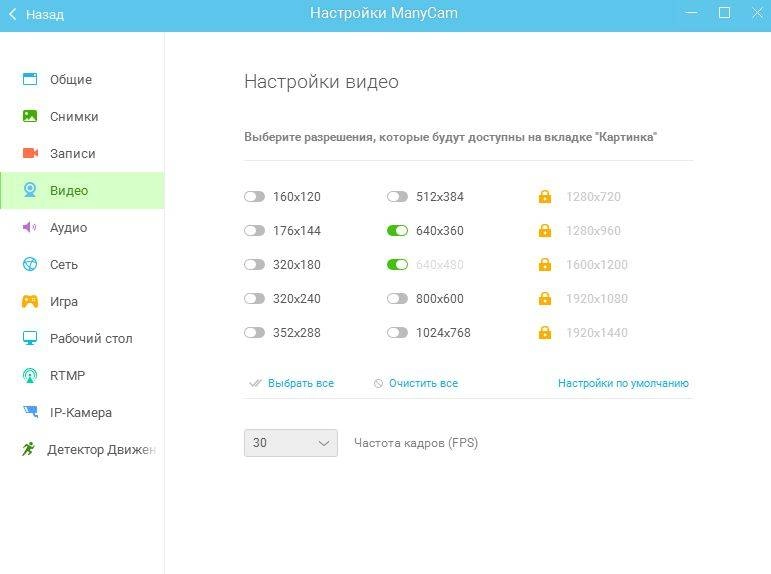The width and height of the screenshot is (771, 574).
Task: Click the orange Игра gamepad icon
Action: coord(30,301)
